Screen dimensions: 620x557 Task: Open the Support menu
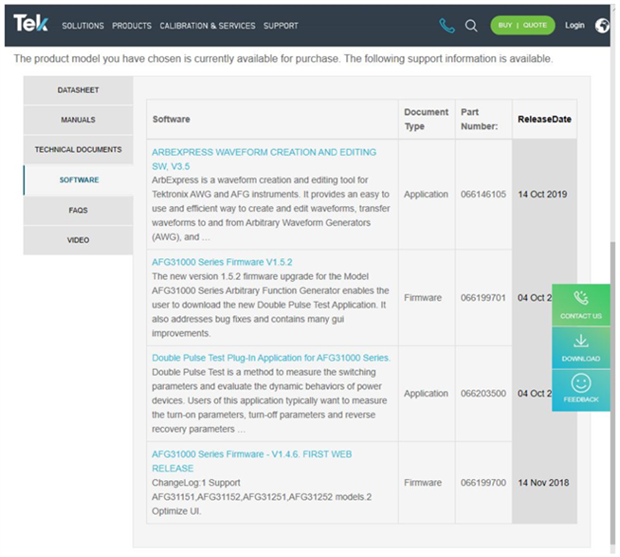tap(281, 26)
